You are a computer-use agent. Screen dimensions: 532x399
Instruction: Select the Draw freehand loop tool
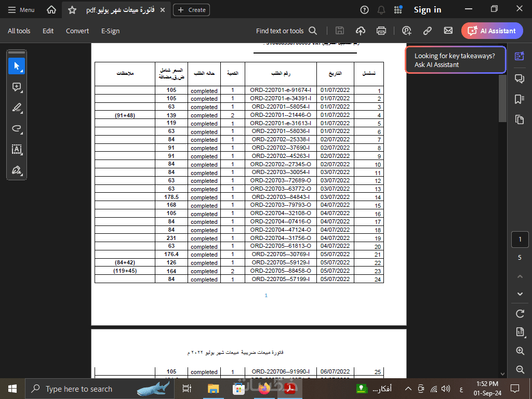pos(17,129)
